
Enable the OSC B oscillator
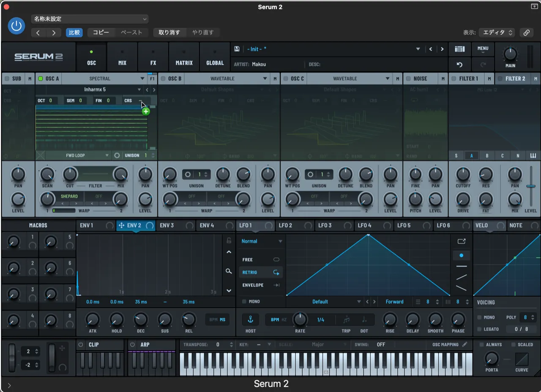pos(163,79)
